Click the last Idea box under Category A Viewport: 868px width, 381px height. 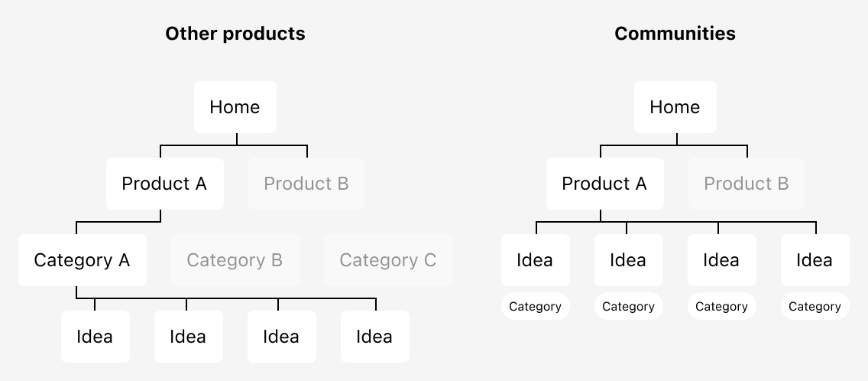(374, 337)
